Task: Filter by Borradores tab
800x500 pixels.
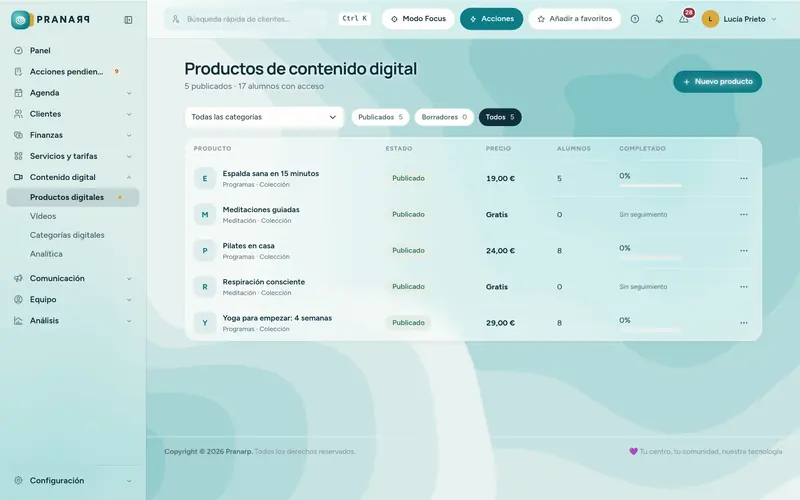Action: pos(444,117)
